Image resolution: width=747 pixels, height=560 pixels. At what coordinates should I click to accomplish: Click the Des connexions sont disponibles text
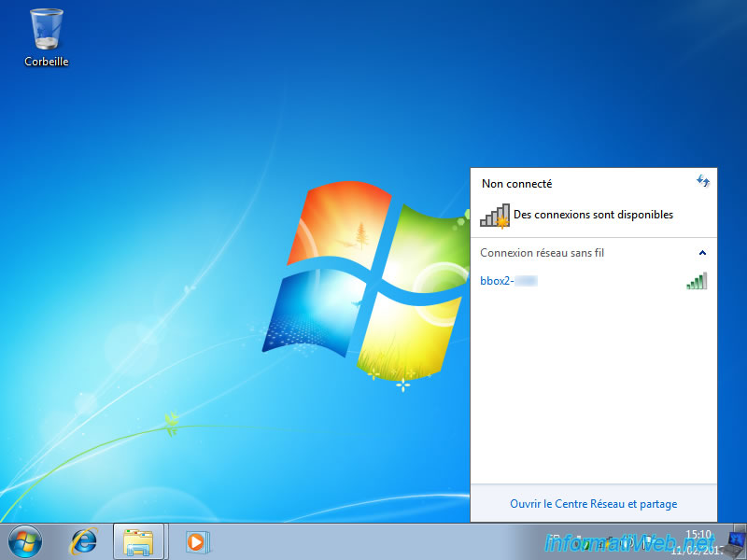593,215
